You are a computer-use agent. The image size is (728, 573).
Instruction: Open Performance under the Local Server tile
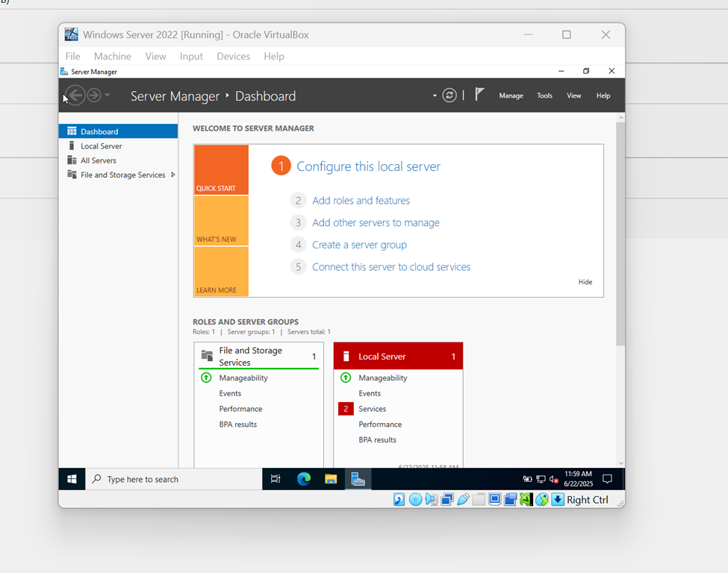point(380,424)
